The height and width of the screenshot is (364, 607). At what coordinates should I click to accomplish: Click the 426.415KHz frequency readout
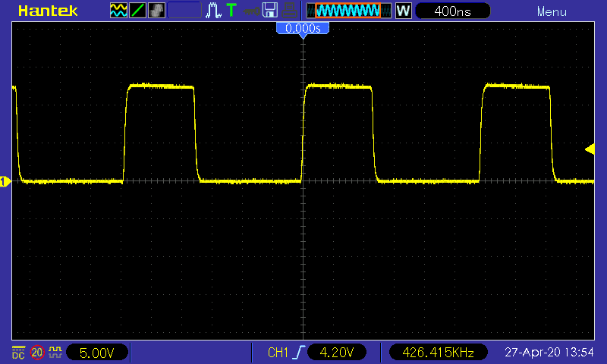coord(439,353)
